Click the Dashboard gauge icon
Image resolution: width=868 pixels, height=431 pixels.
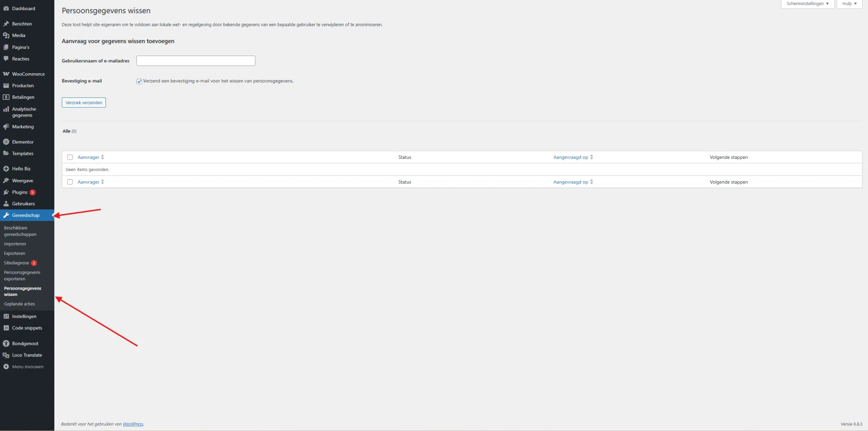click(x=6, y=8)
